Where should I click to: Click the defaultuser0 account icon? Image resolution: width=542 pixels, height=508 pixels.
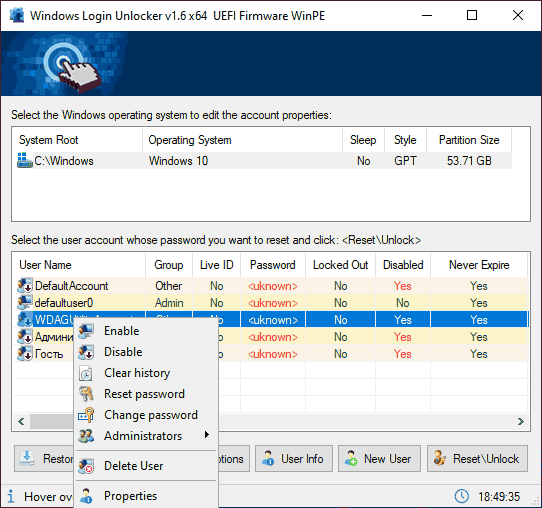coord(25,303)
